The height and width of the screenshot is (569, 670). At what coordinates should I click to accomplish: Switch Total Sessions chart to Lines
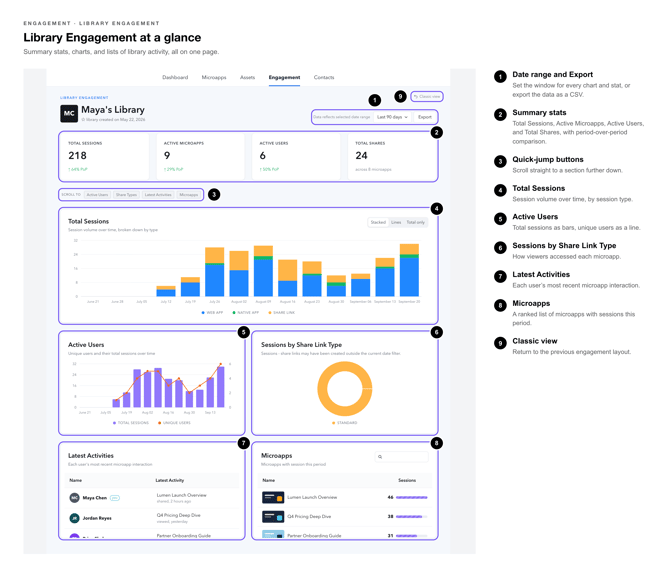[396, 222]
